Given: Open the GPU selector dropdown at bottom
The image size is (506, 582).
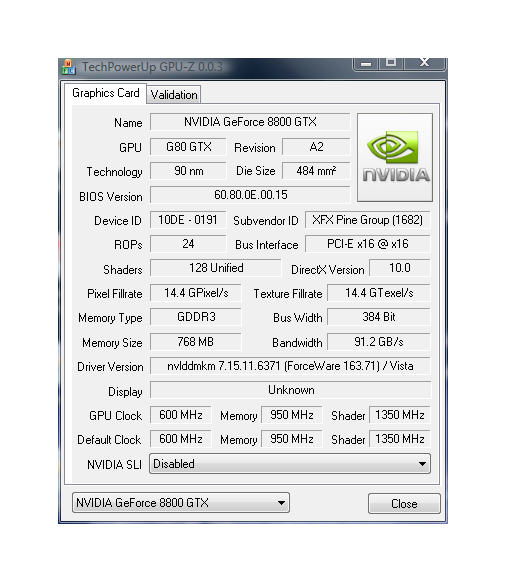Looking at the screenshot, I should click(x=181, y=503).
